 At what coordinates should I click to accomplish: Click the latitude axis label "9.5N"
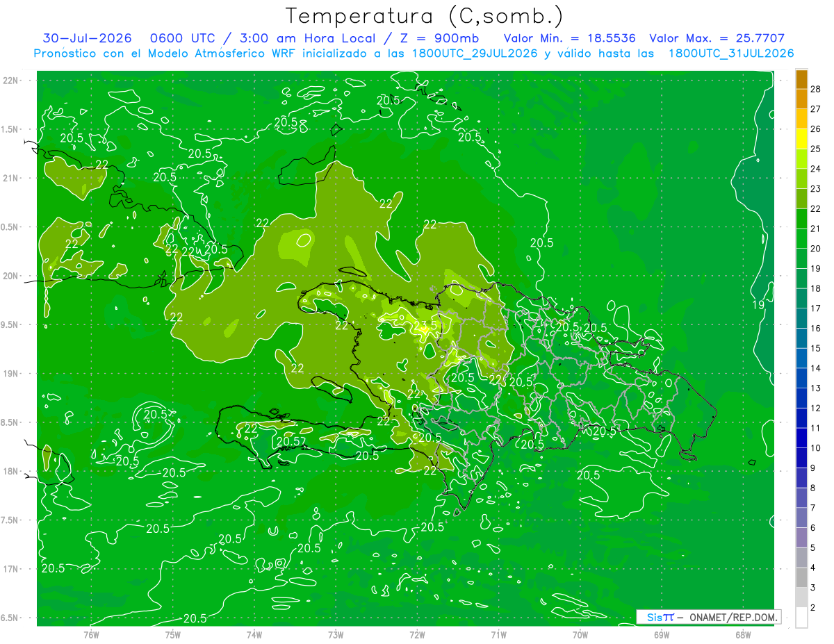(x=10, y=324)
